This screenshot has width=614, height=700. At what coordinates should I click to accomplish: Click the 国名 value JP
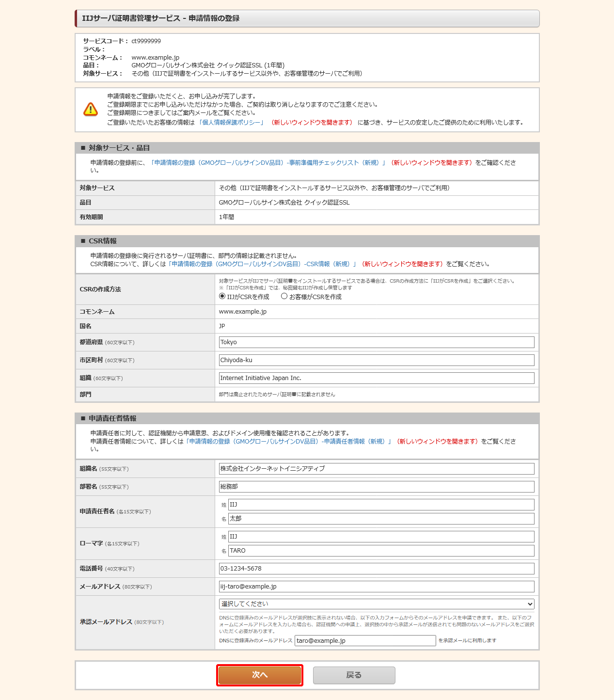point(222,326)
